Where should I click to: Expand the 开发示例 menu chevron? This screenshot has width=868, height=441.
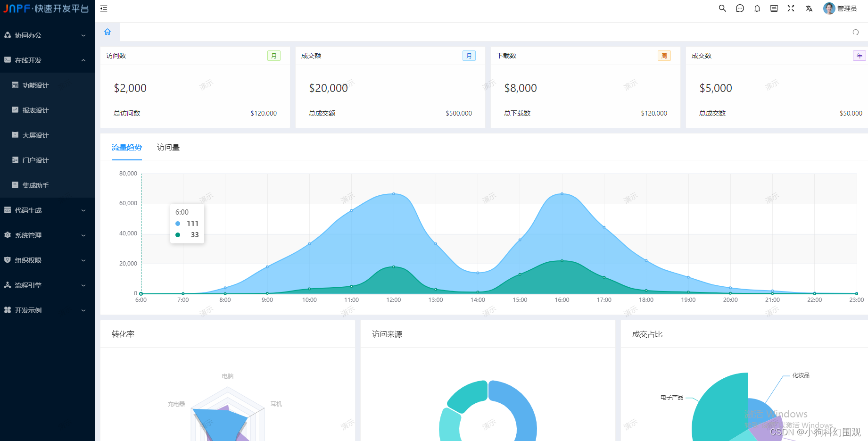coord(83,310)
